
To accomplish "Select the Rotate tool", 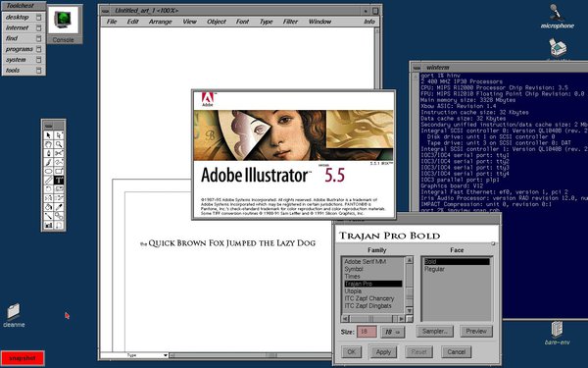I will point(48,189).
